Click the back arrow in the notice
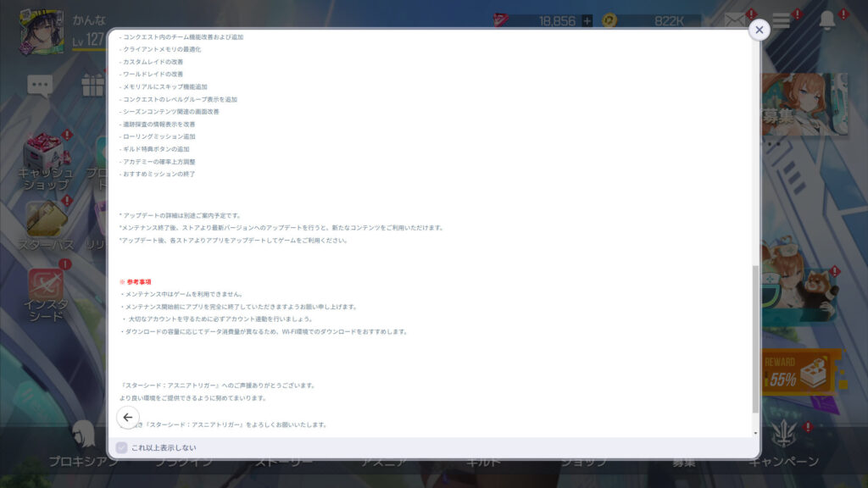Screen dimensions: 868x488 coord(128,417)
